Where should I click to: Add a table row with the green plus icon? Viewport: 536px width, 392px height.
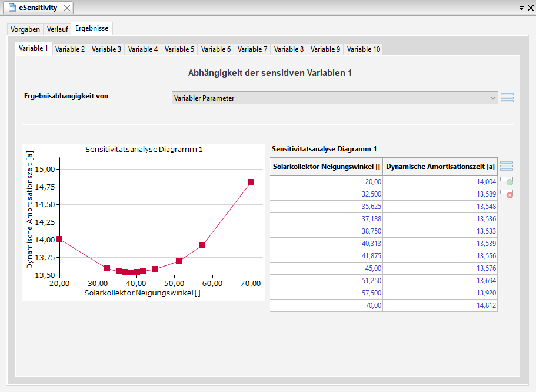(x=507, y=181)
